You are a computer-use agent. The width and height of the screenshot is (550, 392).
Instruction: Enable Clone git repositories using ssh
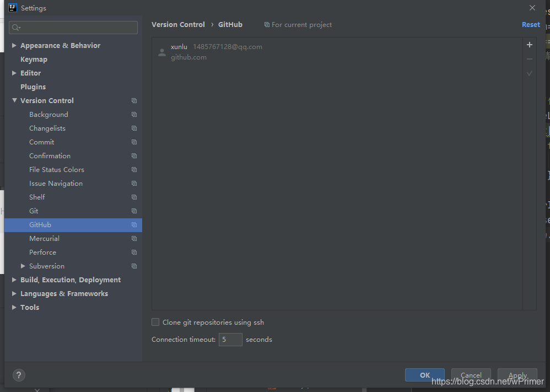(155, 322)
